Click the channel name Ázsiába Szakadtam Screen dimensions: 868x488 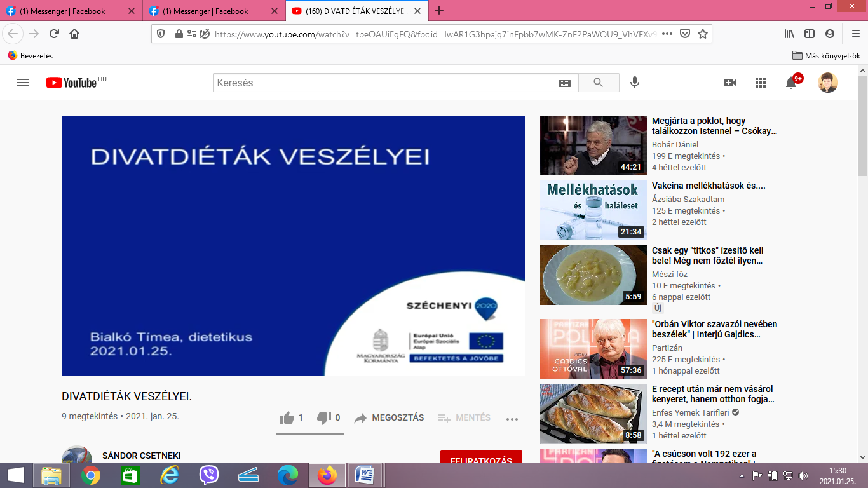tap(688, 199)
